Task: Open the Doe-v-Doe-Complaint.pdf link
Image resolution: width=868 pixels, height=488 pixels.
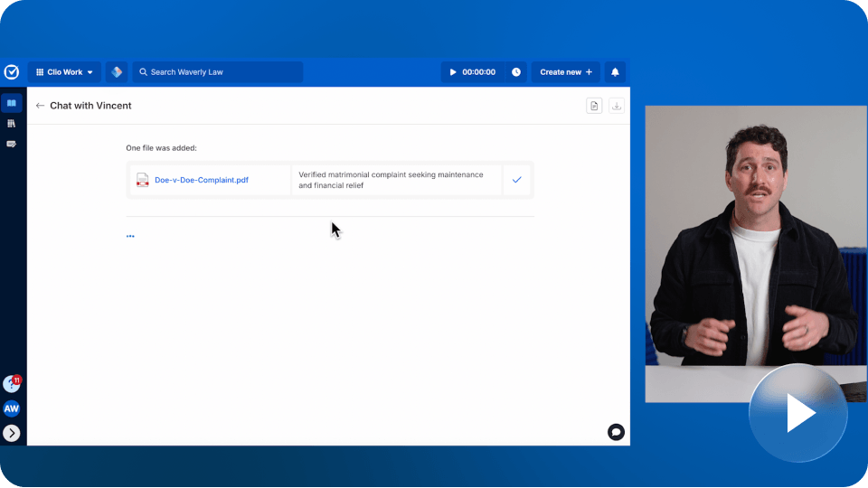Action: click(x=202, y=180)
